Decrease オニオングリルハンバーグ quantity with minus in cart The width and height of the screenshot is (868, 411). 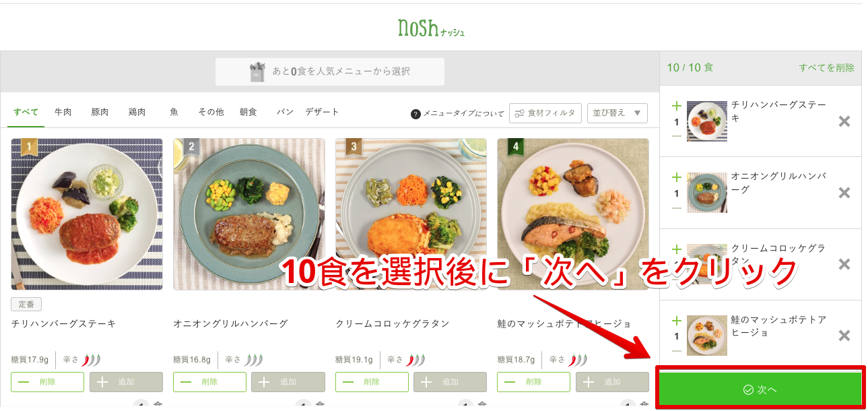click(x=676, y=208)
